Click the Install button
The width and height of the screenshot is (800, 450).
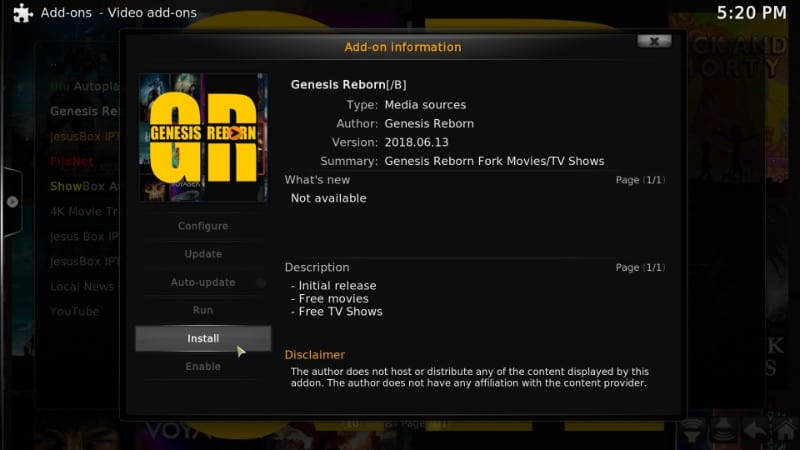[203, 338]
